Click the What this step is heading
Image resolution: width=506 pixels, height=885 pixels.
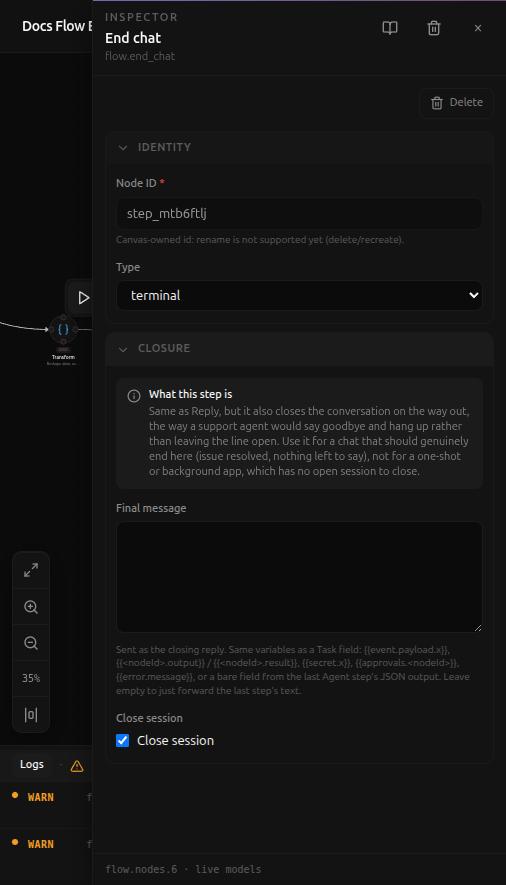(191, 394)
